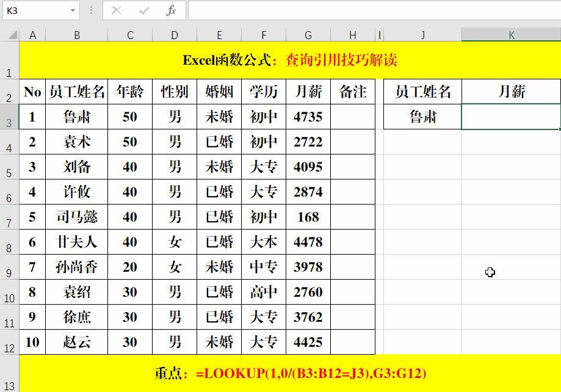Select column H header
Screen dimensions: 561x392
point(353,35)
